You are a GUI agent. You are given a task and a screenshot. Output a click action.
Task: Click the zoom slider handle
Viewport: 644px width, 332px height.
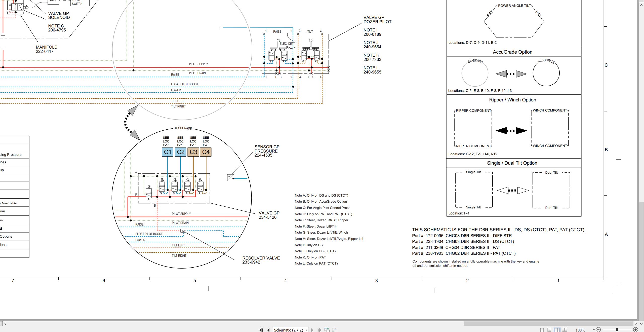point(617,330)
